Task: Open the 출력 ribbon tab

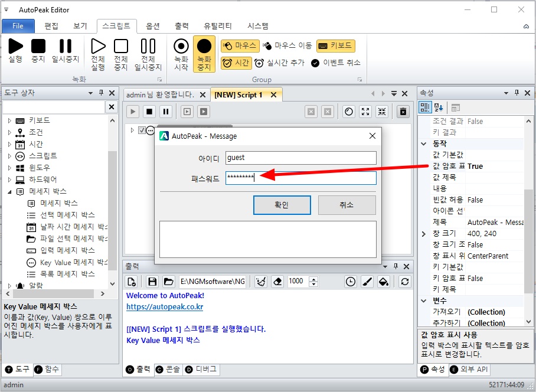Action: [x=182, y=26]
